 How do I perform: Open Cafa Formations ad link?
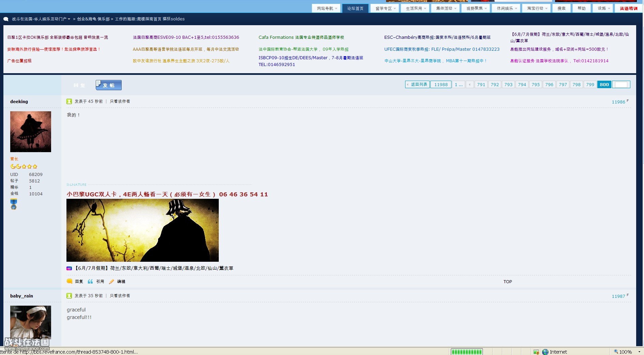click(x=301, y=37)
